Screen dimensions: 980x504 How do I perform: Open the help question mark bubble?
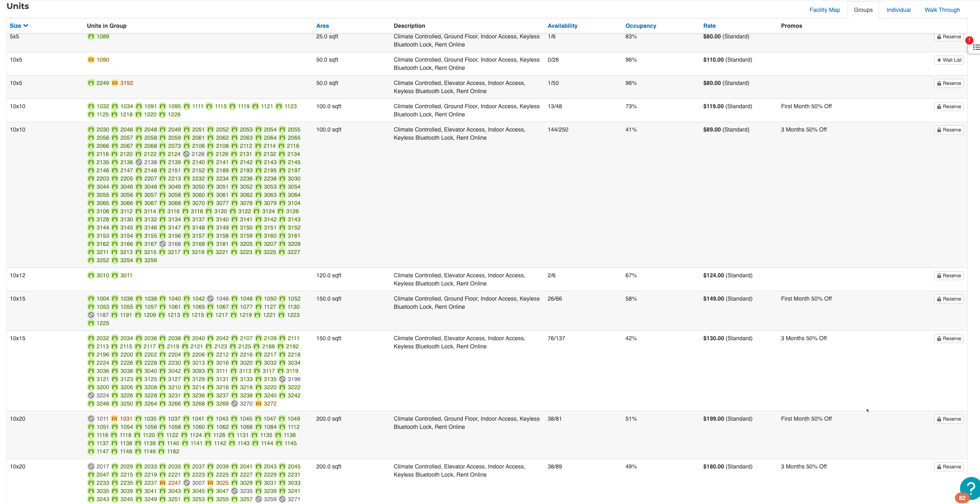click(x=970, y=488)
